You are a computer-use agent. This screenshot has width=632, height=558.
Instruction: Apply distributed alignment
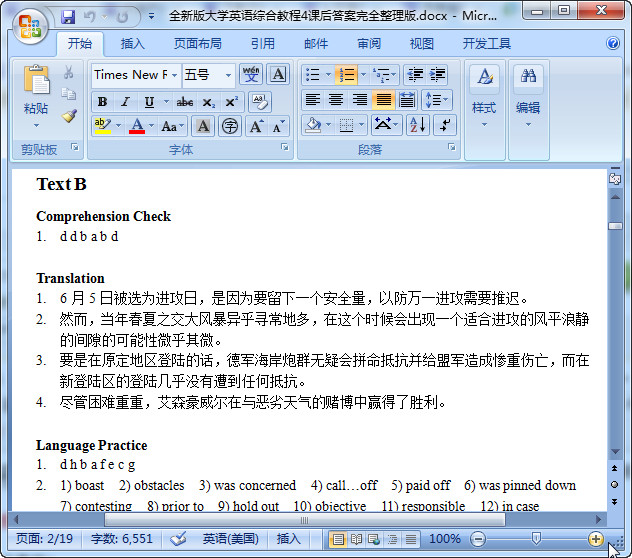pyautogui.click(x=407, y=100)
